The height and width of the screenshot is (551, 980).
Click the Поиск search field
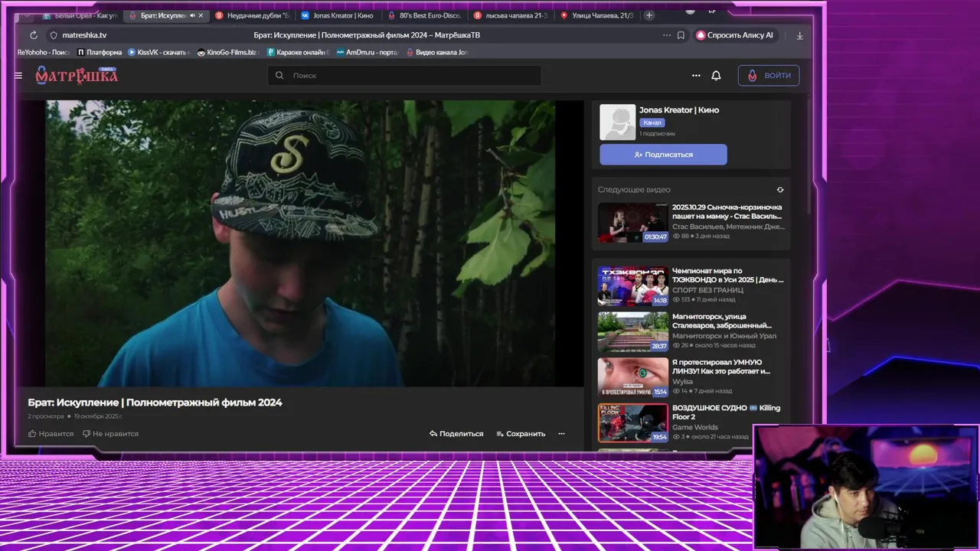click(404, 75)
